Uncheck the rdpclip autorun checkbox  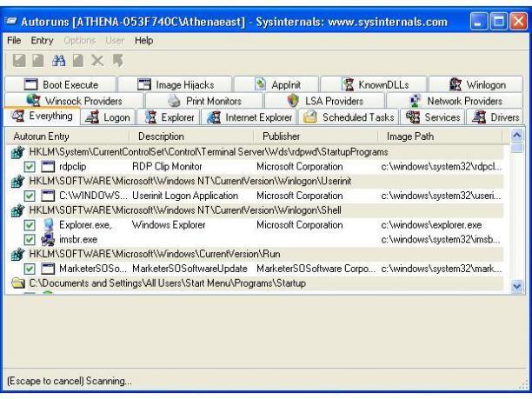30,166
